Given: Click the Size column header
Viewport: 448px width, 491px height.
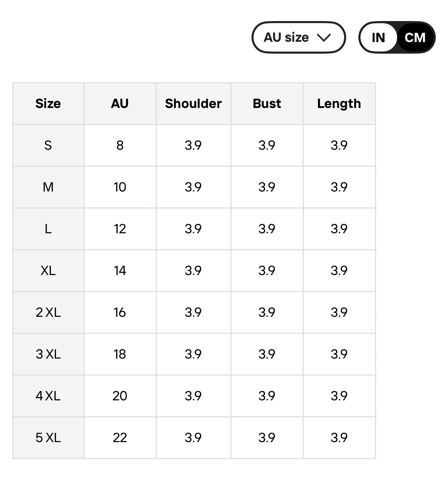Looking at the screenshot, I should coord(48,104).
